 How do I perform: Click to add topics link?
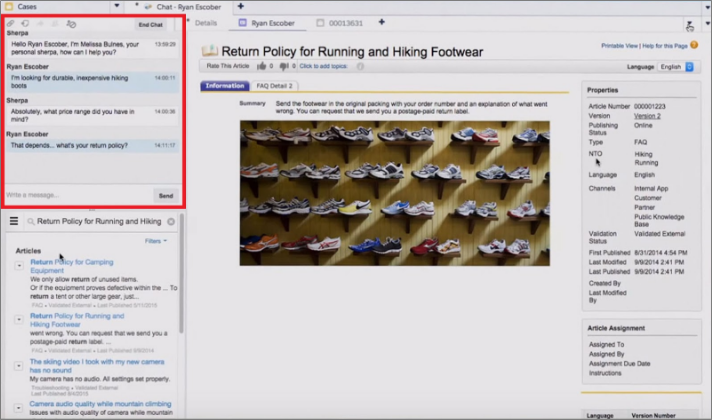(x=323, y=66)
